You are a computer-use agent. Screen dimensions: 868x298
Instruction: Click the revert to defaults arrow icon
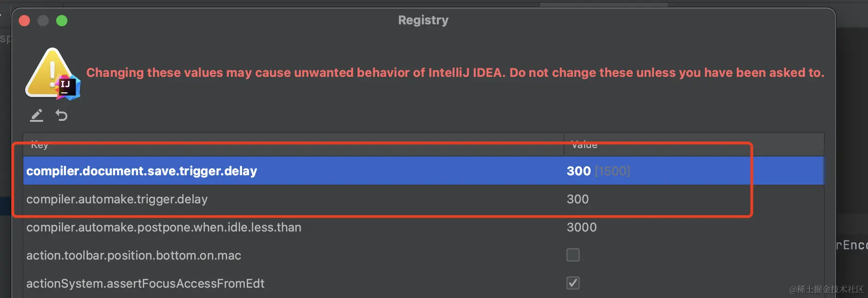tap(61, 115)
